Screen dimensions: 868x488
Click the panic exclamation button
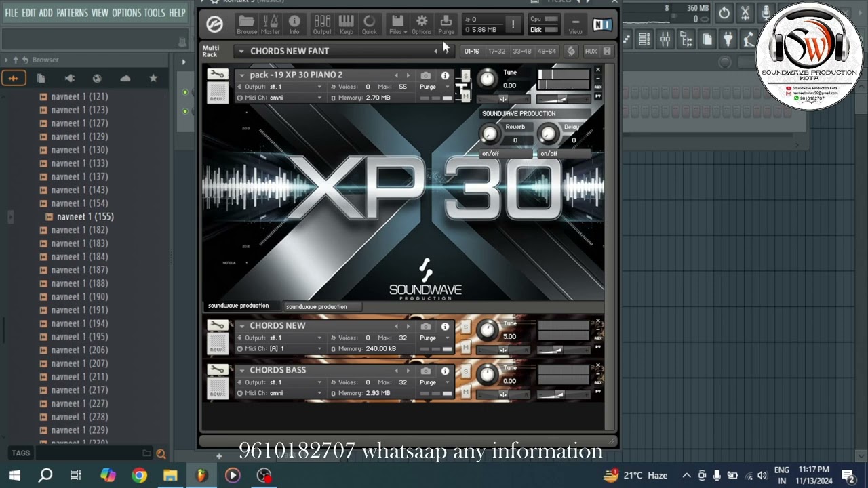tap(513, 24)
